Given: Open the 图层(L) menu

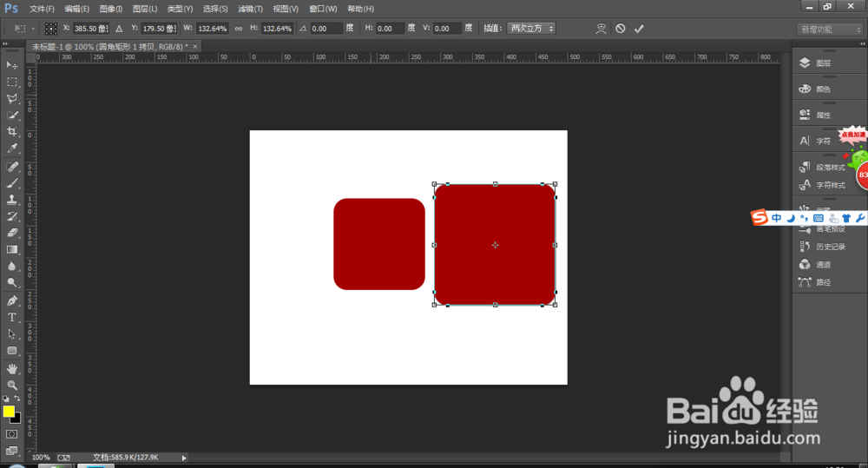Looking at the screenshot, I should (x=145, y=9).
